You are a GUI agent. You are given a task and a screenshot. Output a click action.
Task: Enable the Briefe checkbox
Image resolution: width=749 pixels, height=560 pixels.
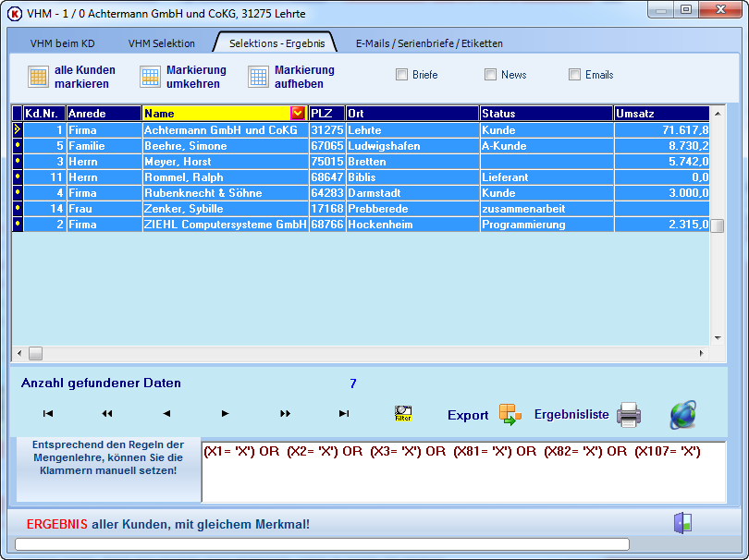pyautogui.click(x=401, y=75)
